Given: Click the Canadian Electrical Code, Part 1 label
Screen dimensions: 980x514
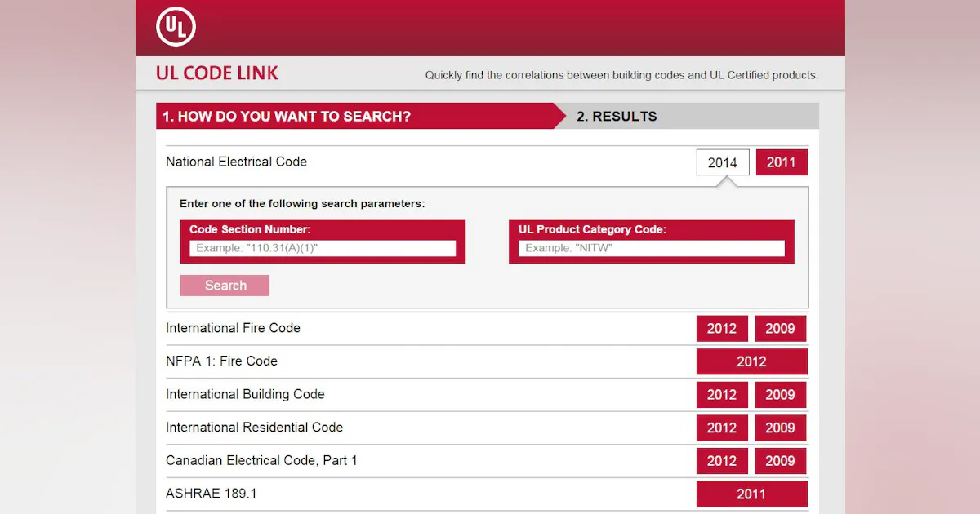Looking at the screenshot, I should (x=261, y=460).
